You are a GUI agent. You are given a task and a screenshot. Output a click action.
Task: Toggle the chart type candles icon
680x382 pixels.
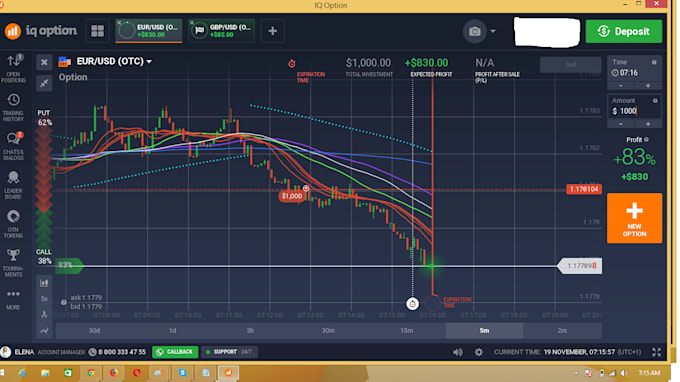44,283
